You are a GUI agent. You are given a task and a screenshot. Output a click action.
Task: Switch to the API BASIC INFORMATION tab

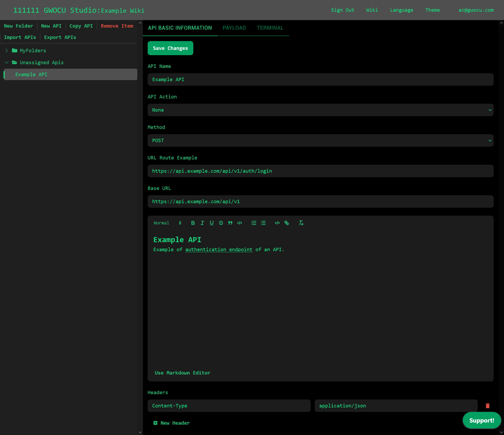point(180,28)
